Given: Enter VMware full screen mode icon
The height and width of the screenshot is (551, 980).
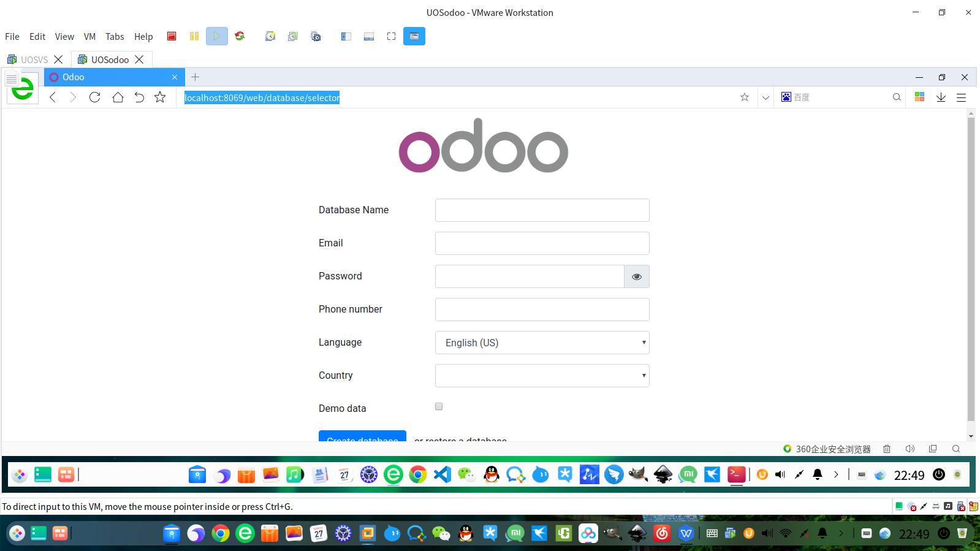Looking at the screenshot, I should 391,36.
